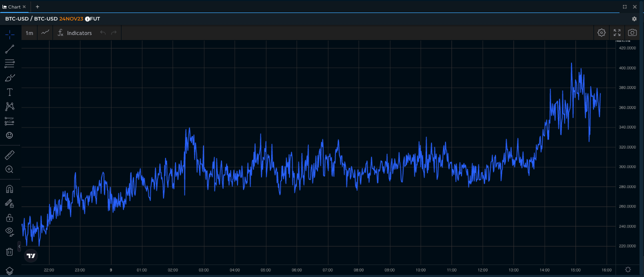644x277 pixels.
Task: Open chart settings gear in toolbar
Action: [x=601, y=33]
